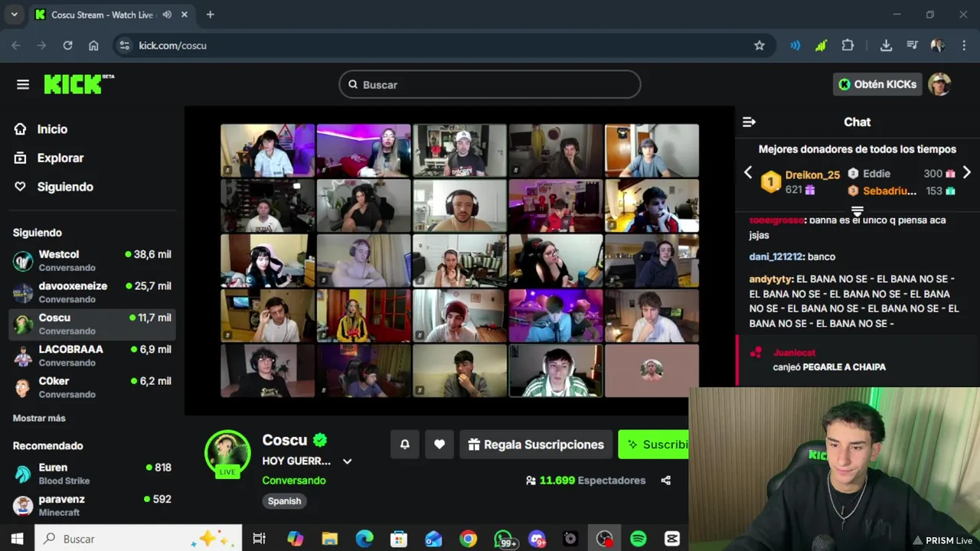Open LACOBRAAA's followed channel

[92, 355]
